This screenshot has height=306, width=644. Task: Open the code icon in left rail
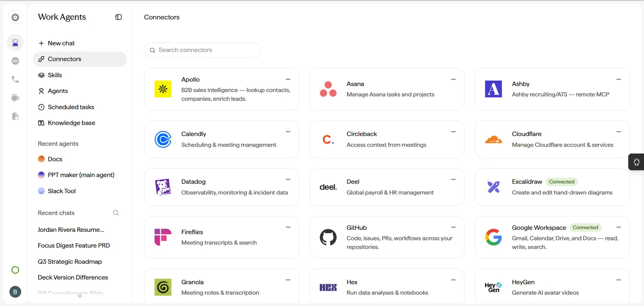click(x=15, y=61)
